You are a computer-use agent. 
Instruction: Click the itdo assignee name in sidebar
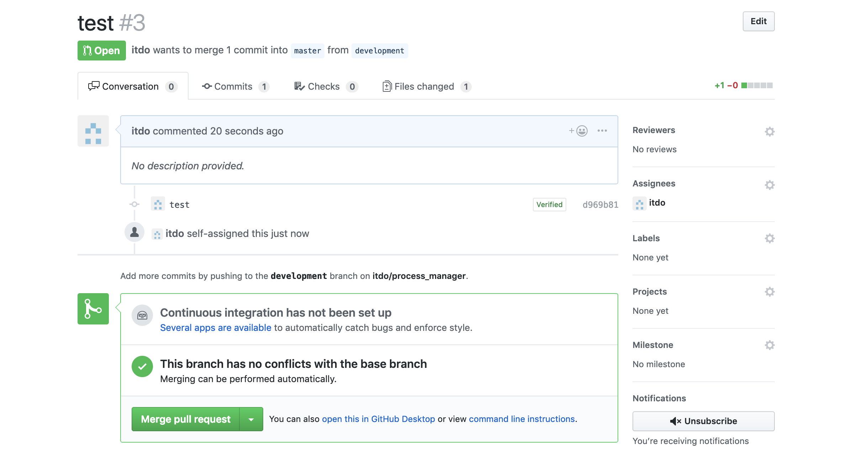[x=657, y=203]
